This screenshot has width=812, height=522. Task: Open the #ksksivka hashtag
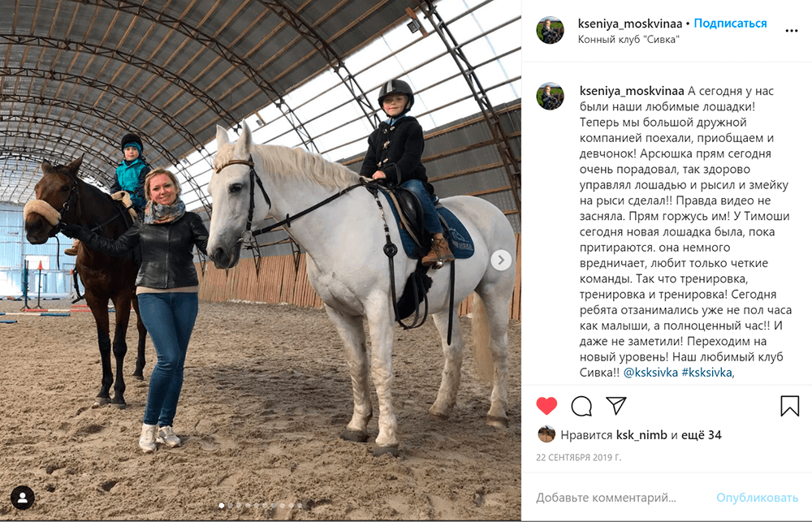coord(706,373)
